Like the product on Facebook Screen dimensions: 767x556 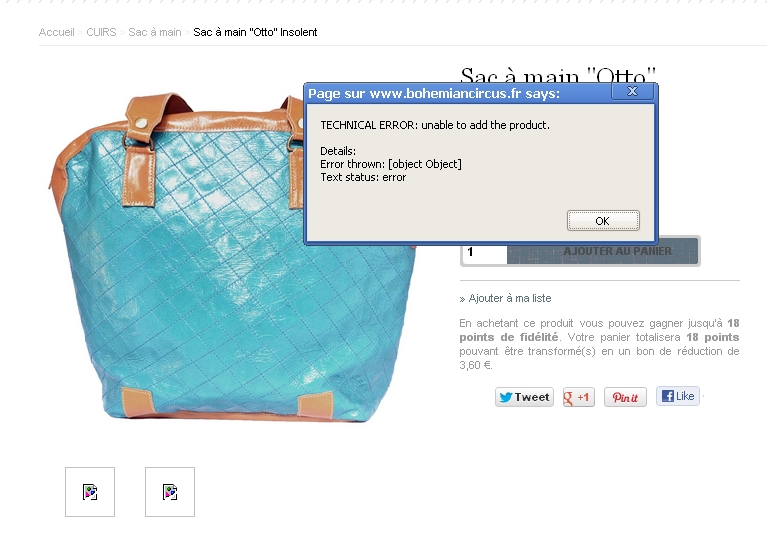coord(677,396)
